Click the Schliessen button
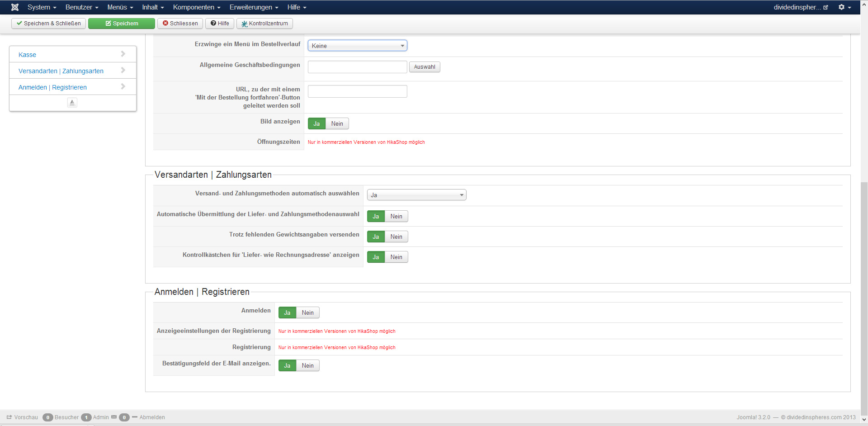 pos(180,24)
